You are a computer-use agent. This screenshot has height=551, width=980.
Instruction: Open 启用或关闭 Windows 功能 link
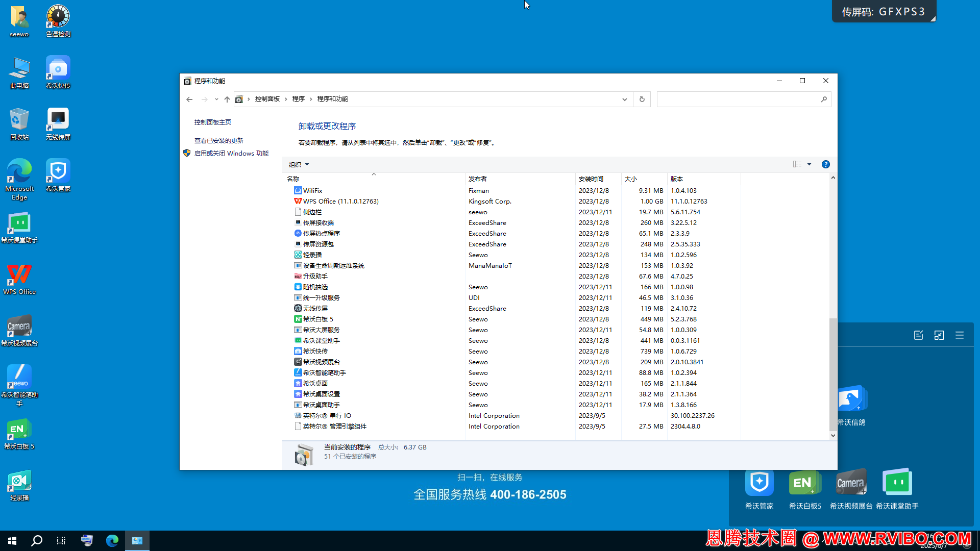[x=231, y=154]
